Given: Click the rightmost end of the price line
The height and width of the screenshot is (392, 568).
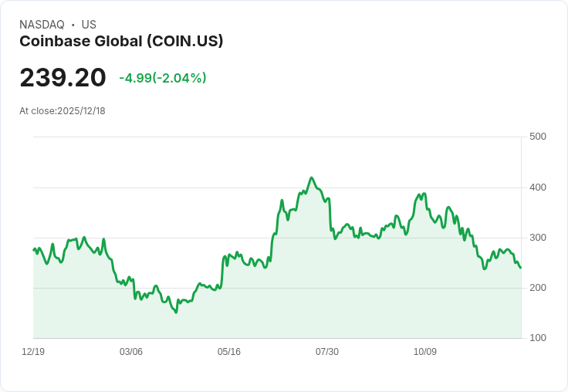Looking at the screenshot, I should 521,268.
